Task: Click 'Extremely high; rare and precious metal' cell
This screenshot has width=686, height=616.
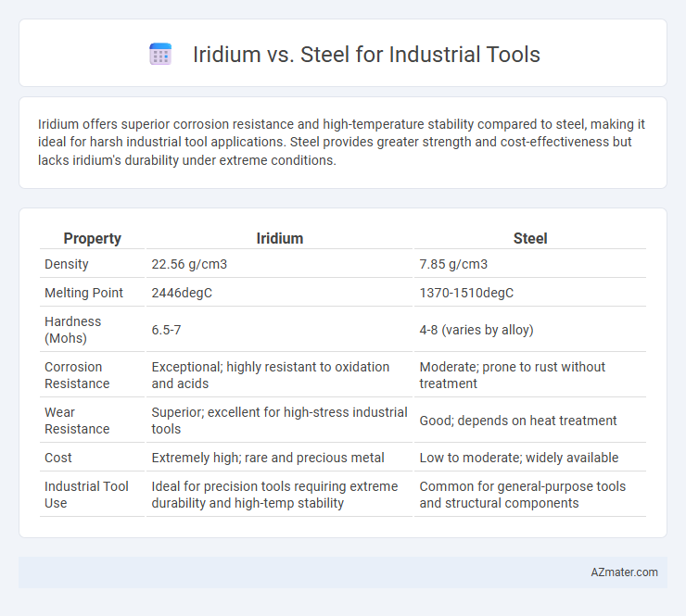Action: tap(280, 458)
